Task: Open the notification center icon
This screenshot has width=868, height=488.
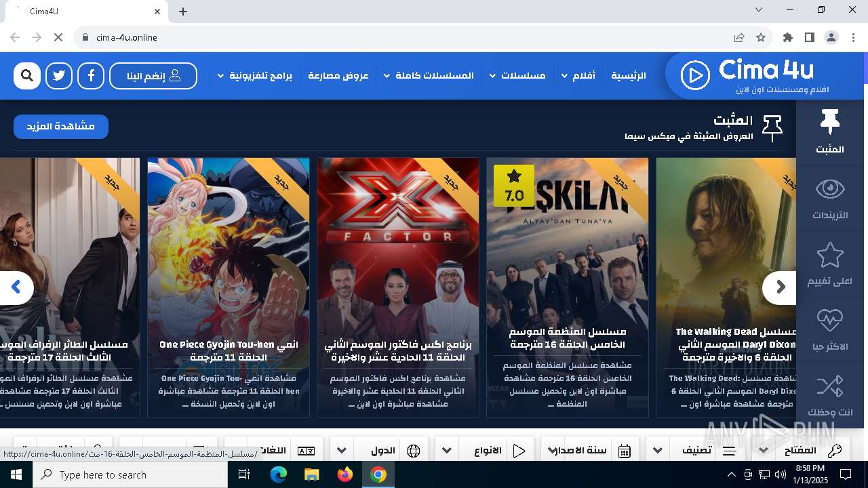Action: click(846, 474)
